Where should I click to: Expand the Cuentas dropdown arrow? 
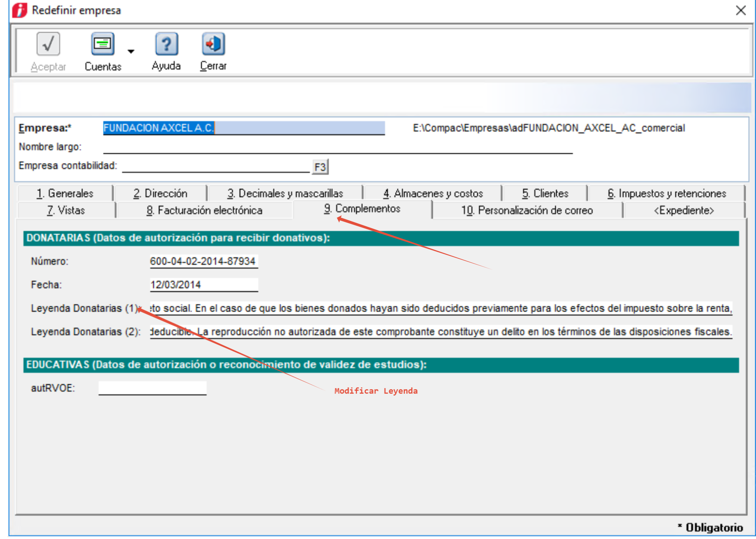coord(131,51)
